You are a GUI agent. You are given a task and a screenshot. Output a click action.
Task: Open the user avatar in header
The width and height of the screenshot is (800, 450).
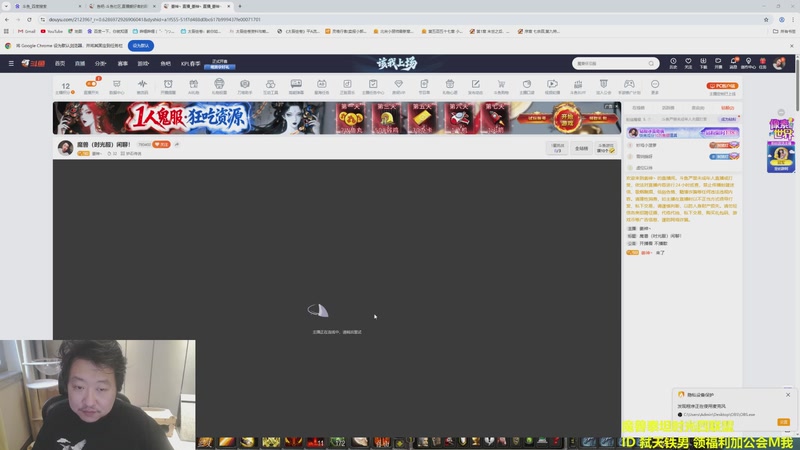779,63
